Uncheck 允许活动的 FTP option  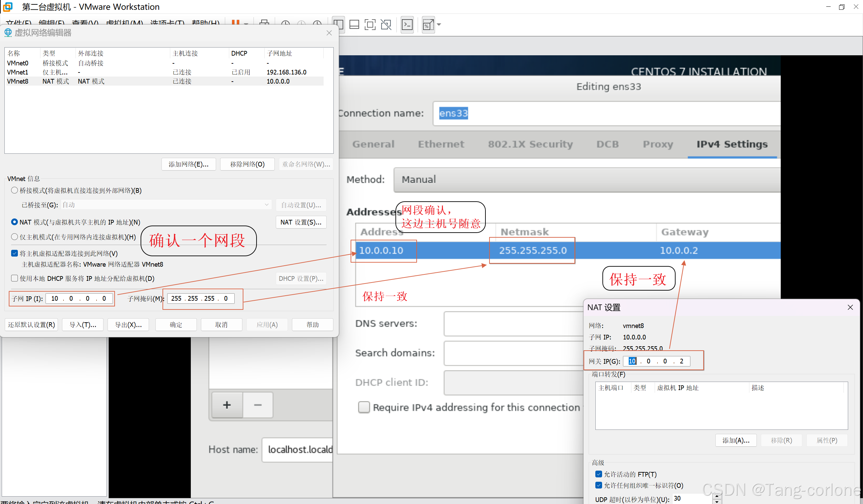tap(599, 474)
